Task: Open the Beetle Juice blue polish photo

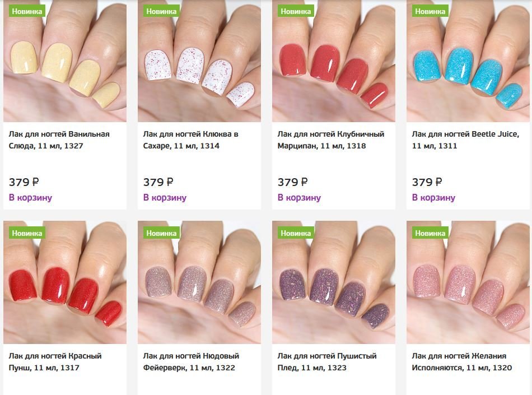Action: point(468,61)
